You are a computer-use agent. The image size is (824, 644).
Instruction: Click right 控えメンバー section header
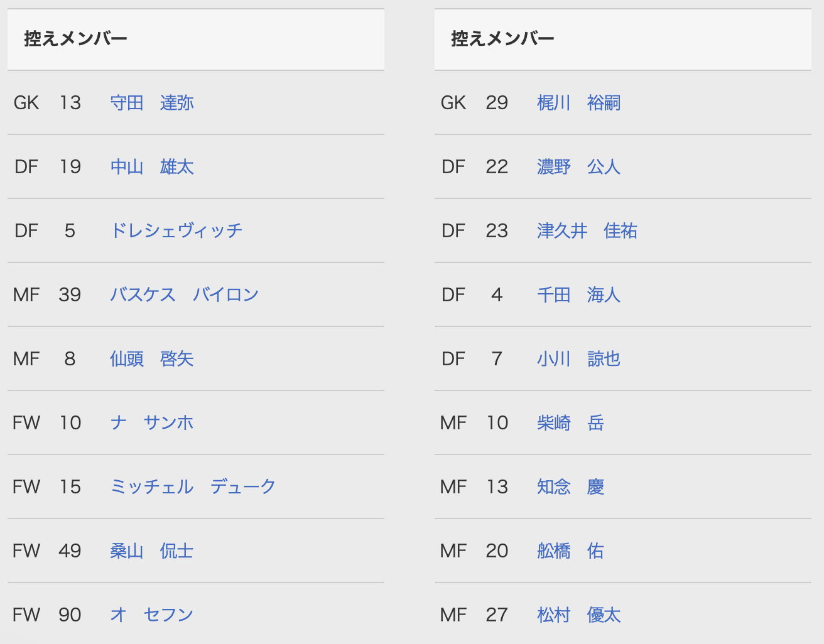[x=502, y=39]
